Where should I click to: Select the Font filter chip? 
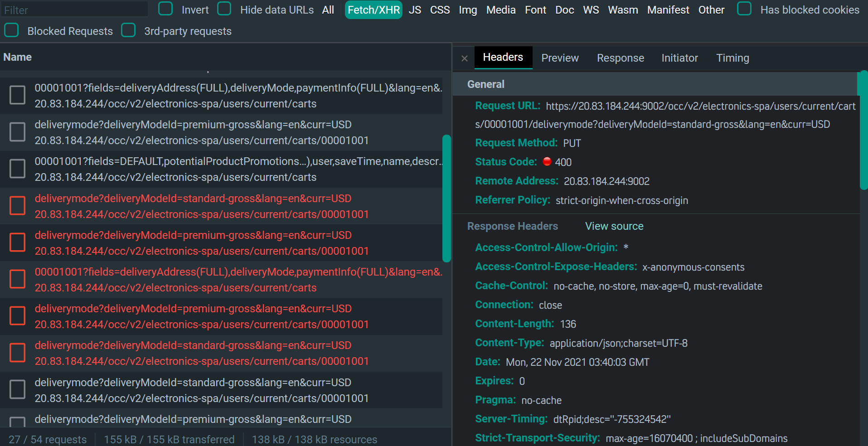pyautogui.click(x=535, y=10)
